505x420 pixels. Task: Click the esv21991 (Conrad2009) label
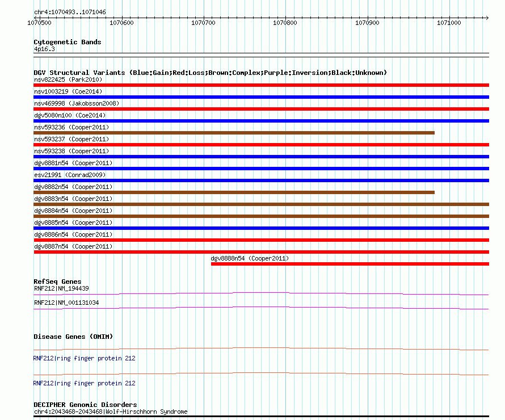coord(70,175)
